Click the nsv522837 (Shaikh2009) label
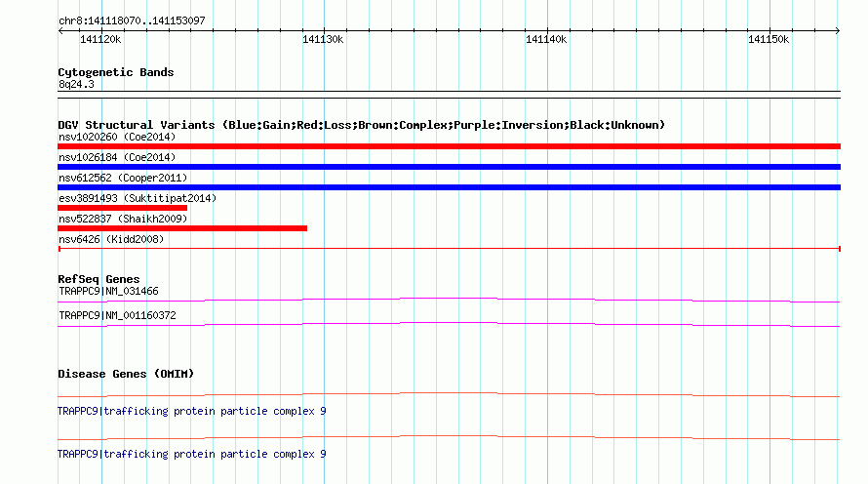 tap(123, 219)
